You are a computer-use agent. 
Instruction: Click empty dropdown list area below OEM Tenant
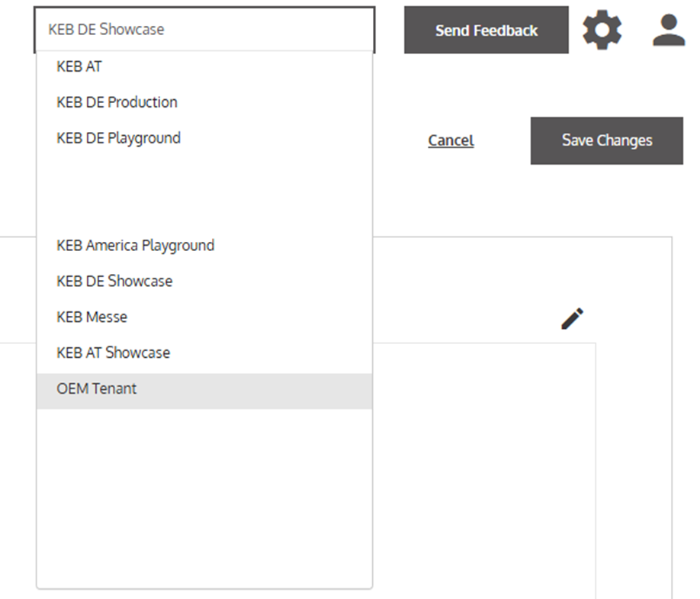click(x=204, y=496)
